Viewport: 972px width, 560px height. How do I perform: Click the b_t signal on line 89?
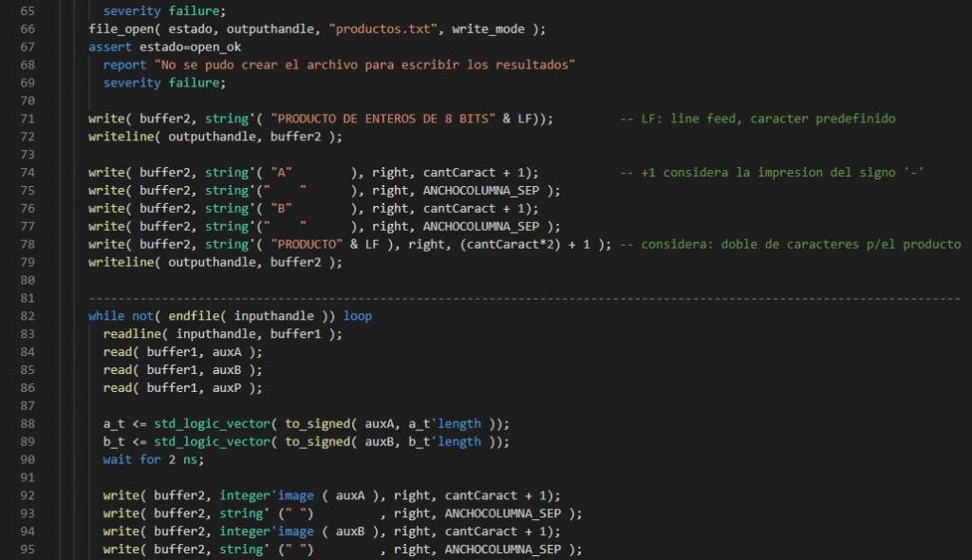click(114, 441)
